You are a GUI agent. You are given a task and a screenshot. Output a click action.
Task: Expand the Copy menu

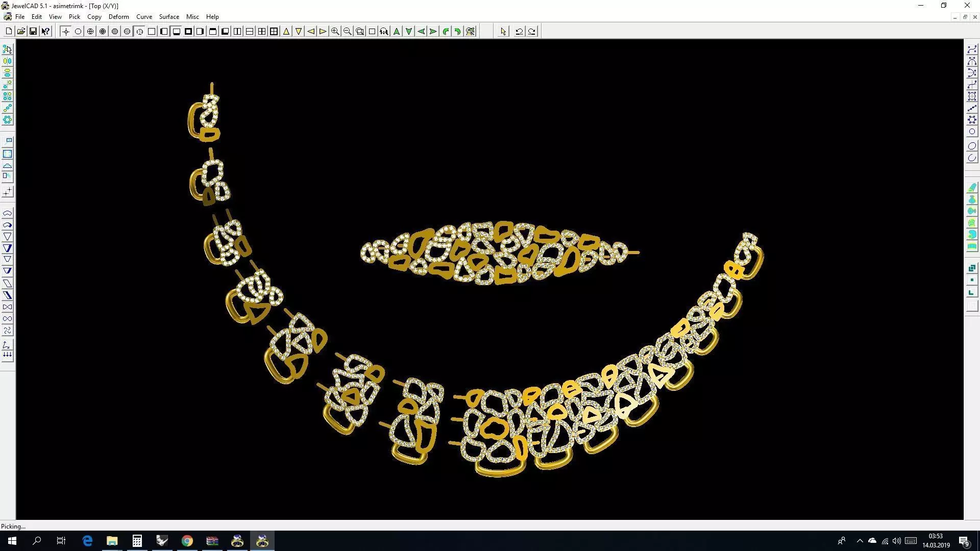tap(94, 17)
